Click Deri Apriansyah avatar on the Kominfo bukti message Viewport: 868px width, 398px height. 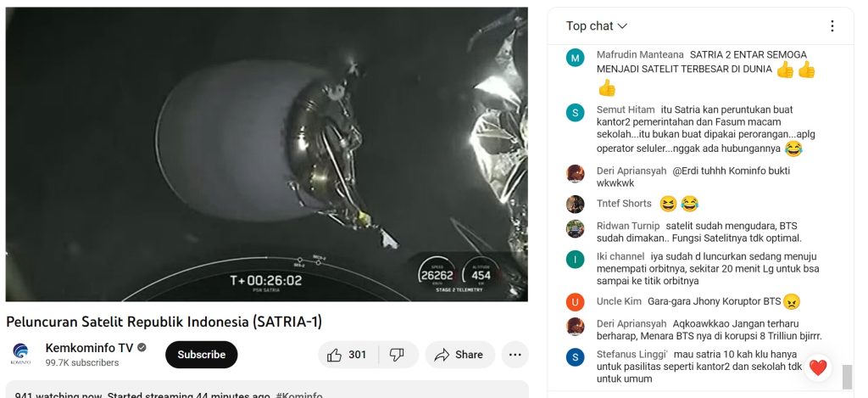(576, 173)
